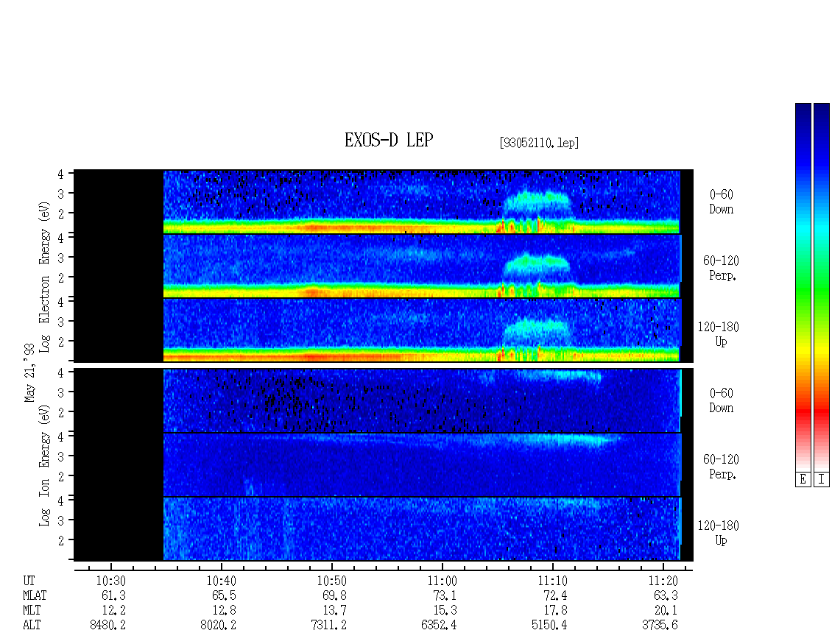Click the ALT value 7311.2
The height and width of the screenshot is (644, 832).
328,625
